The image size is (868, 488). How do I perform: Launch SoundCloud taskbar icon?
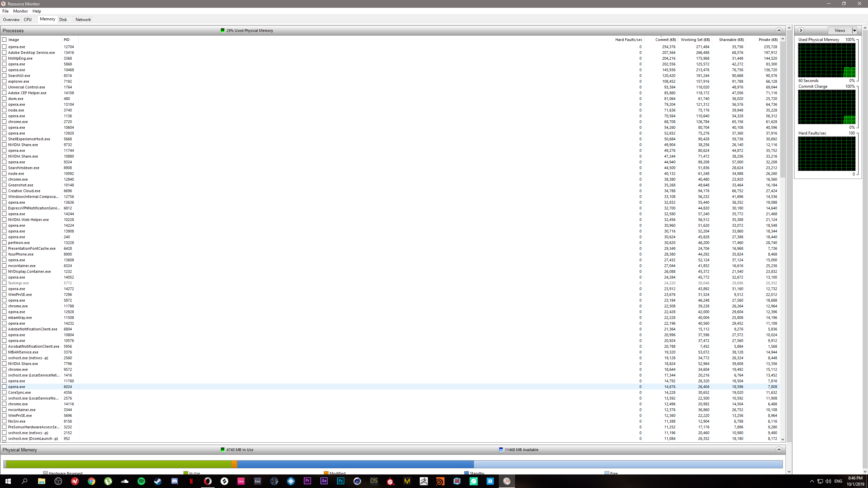[125, 481]
